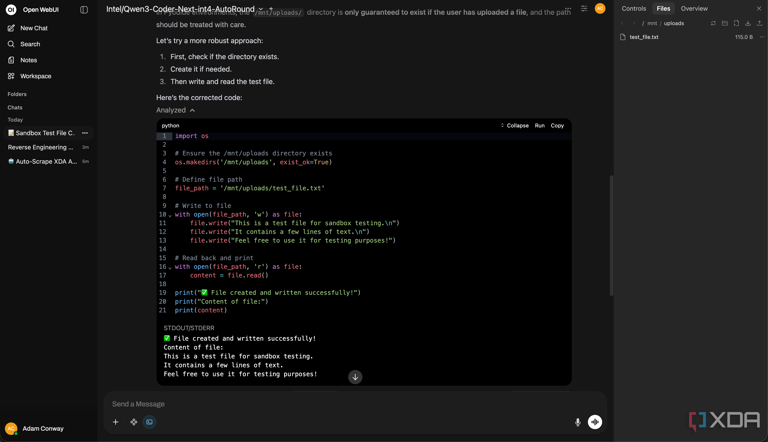
Task: Go back in file browser
Action: point(622,24)
